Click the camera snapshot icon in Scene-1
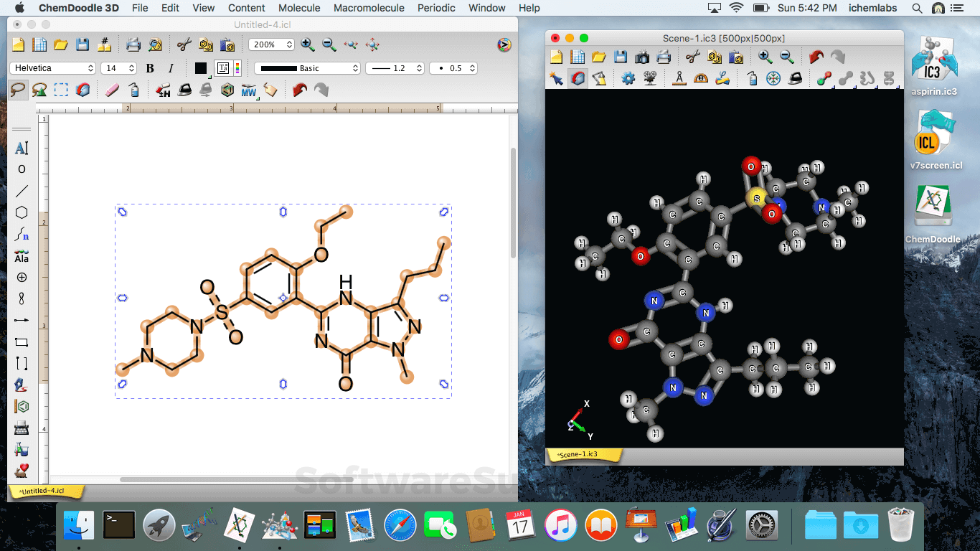Image resolution: width=980 pixels, height=551 pixels. point(642,57)
